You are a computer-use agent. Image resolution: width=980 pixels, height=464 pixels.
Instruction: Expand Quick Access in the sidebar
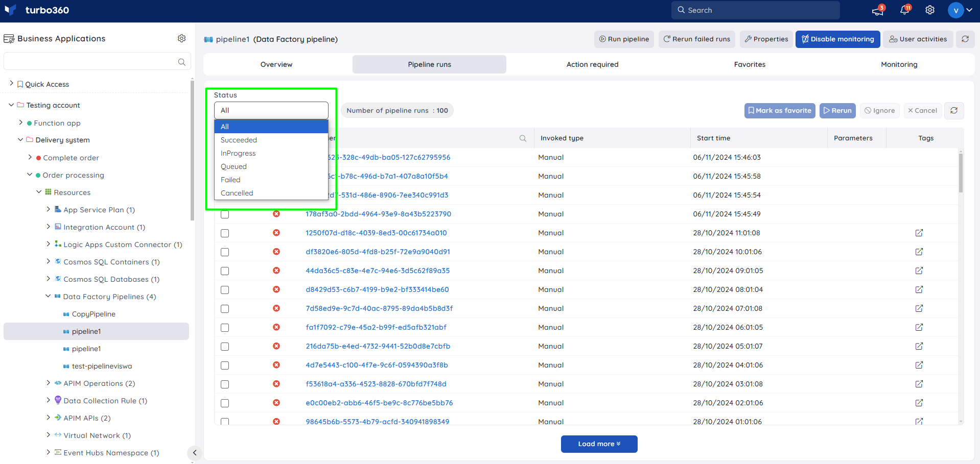(x=11, y=83)
